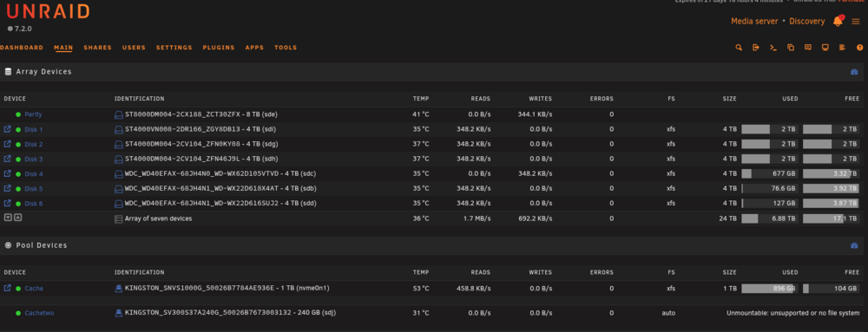Viewport: 868px width, 332px height.
Task: Browse the Cache pool via arrow icon
Action: [7, 288]
